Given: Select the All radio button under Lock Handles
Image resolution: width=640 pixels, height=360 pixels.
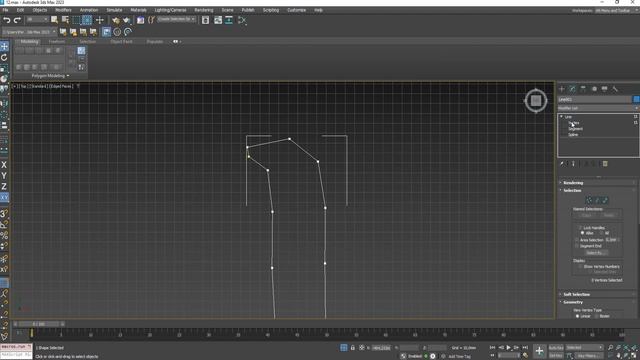Looking at the screenshot, I should click(x=602, y=233).
